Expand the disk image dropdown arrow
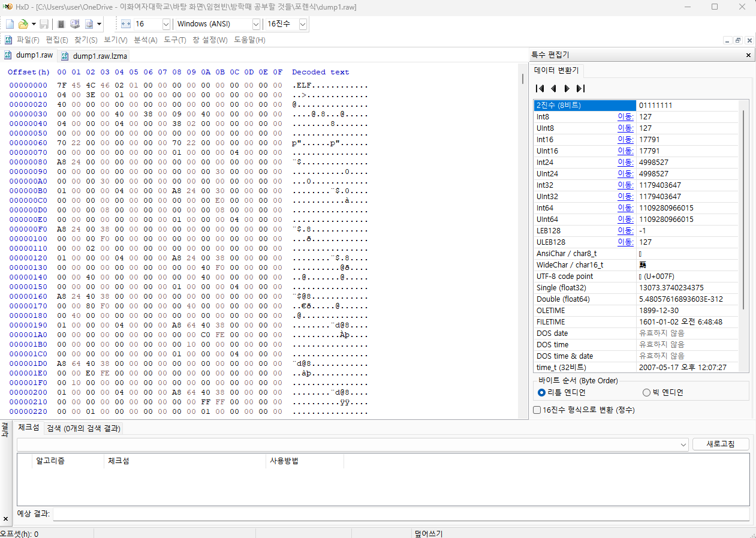Viewport: 756px width, 538px height. coord(99,24)
